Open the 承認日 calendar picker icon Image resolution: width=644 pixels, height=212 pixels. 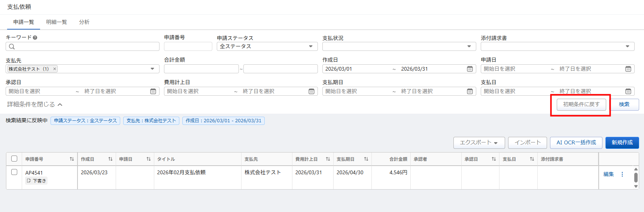click(153, 91)
